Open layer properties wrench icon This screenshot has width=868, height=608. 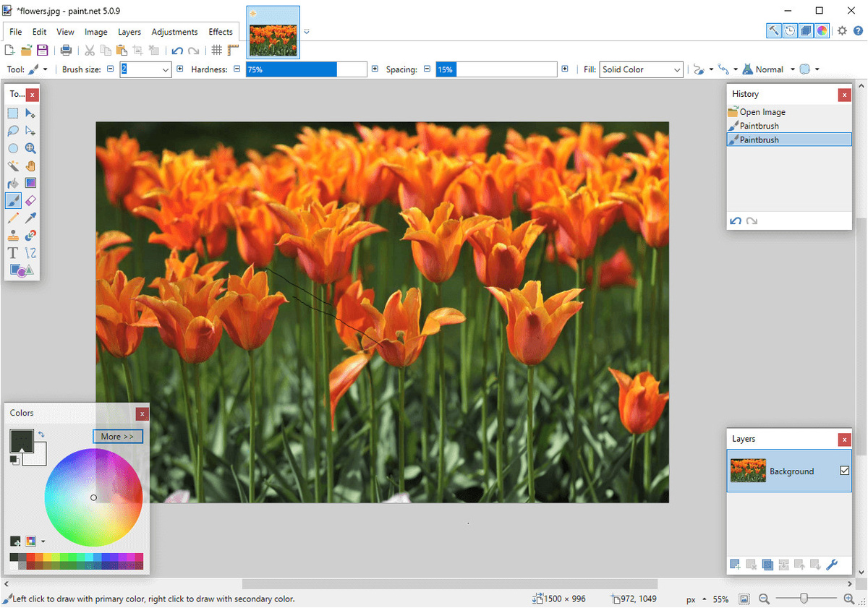pos(832,565)
